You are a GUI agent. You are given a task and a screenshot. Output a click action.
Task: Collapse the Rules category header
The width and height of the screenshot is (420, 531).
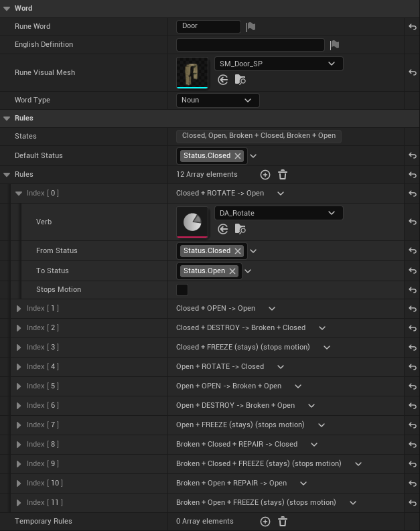(x=7, y=119)
